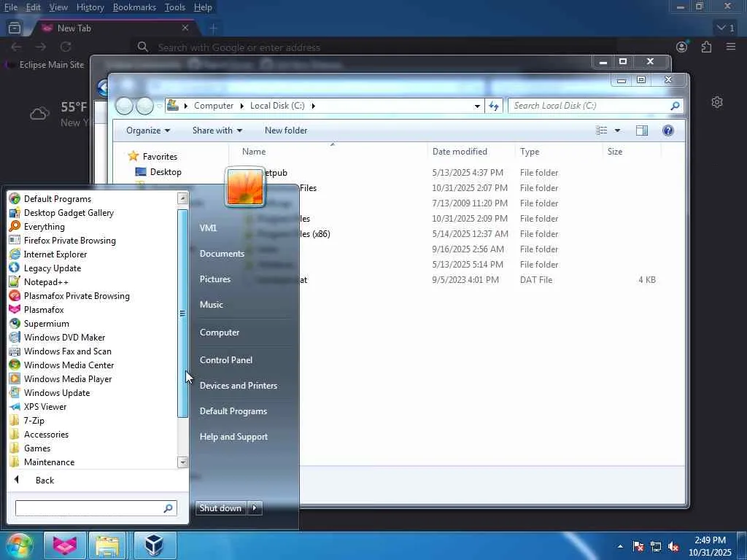The width and height of the screenshot is (747, 560).
Task: Click network icon in system tray
Action: point(656,546)
